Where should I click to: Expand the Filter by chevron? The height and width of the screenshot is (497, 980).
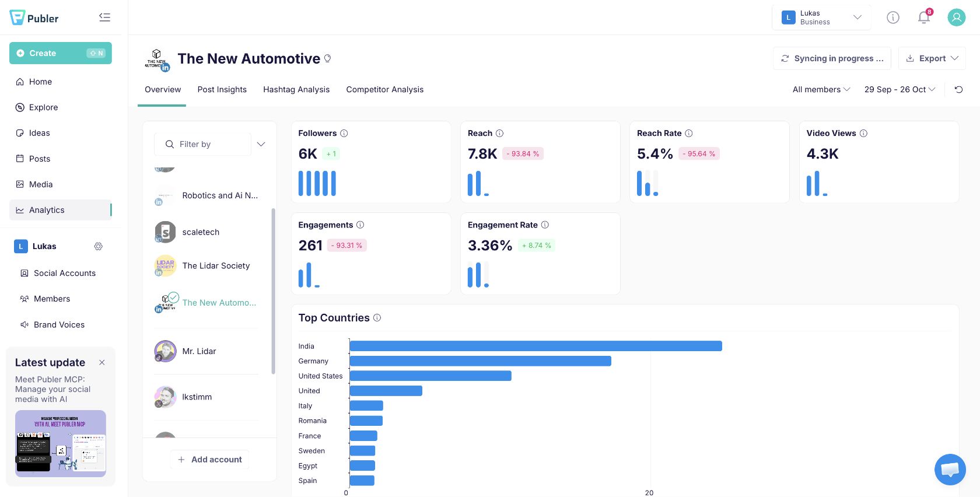[x=261, y=144]
